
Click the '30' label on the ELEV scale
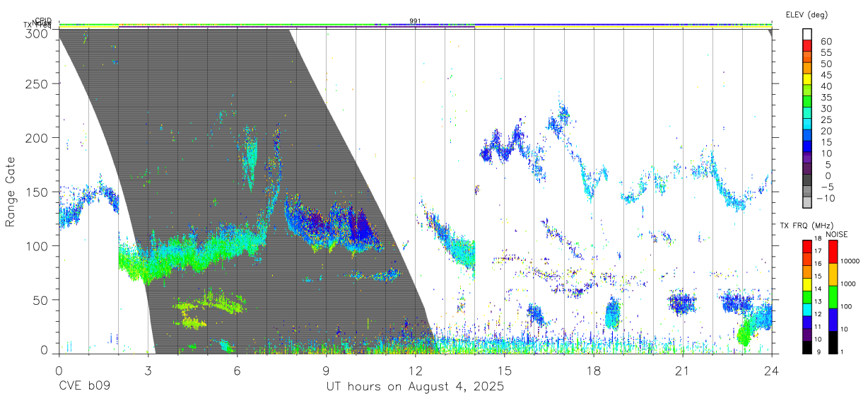tap(826, 108)
